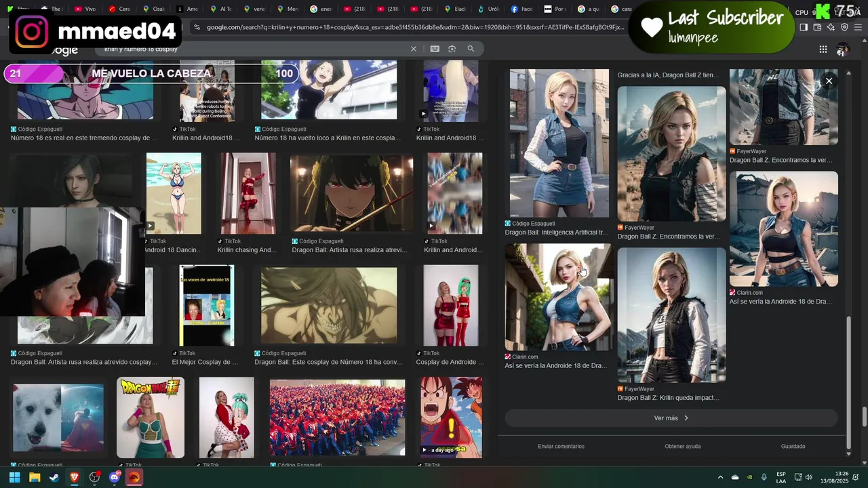The image size is (868, 488).
Task: Open the red streaming app taskbar icon
Action: click(134, 477)
